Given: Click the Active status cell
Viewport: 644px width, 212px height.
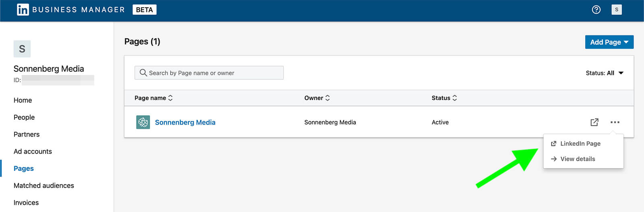Looking at the screenshot, I should (440, 122).
